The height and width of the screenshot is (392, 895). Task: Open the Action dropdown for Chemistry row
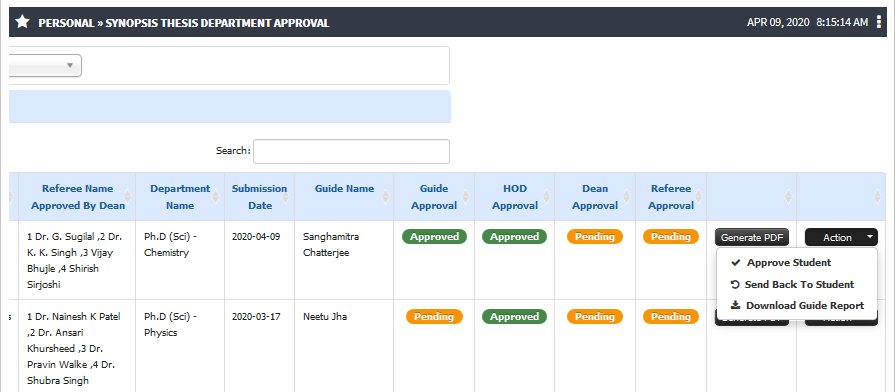841,237
